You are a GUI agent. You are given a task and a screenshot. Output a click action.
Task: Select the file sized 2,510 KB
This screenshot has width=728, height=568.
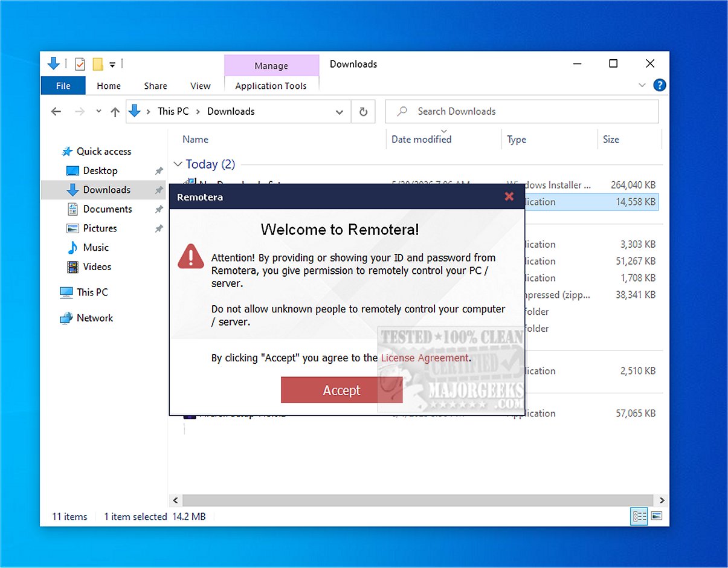pos(638,371)
